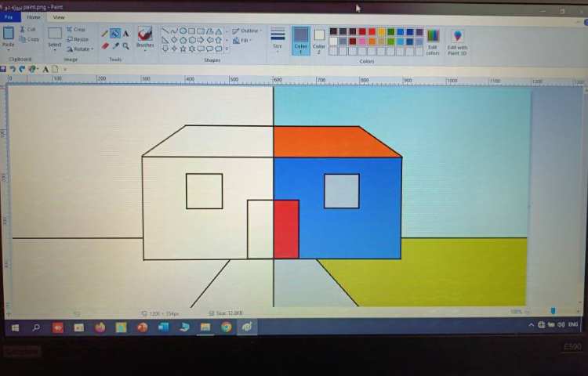
Task: Select the Oval shape in Shapes gallery
Action: click(x=183, y=31)
